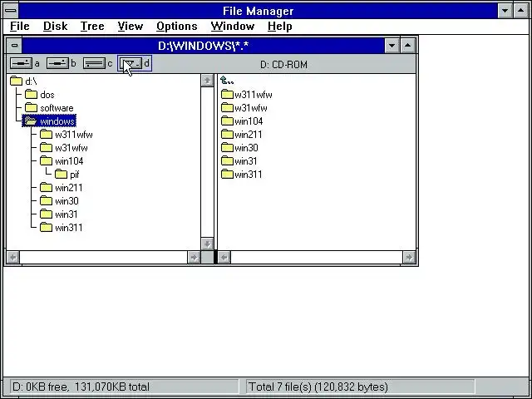Select hard drive c icon

[x=94, y=63]
